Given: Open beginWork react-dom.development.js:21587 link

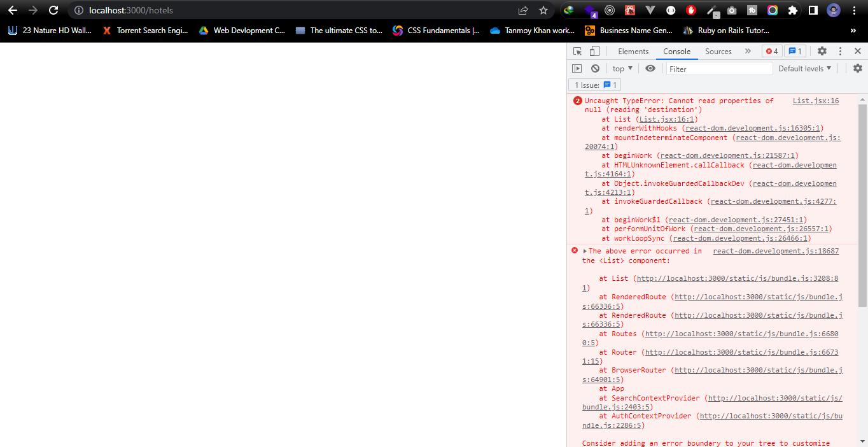Looking at the screenshot, I should click(728, 155).
